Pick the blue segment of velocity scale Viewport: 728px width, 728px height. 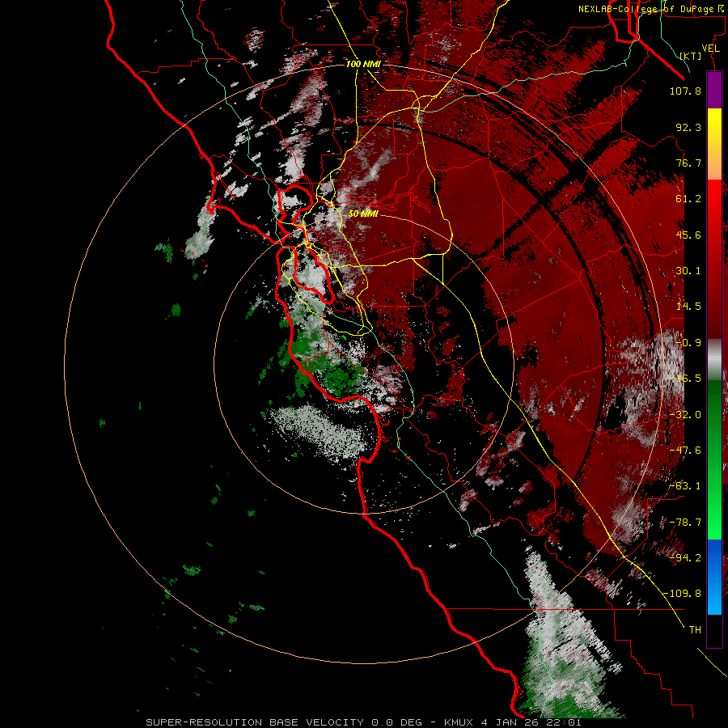tap(714, 577)
